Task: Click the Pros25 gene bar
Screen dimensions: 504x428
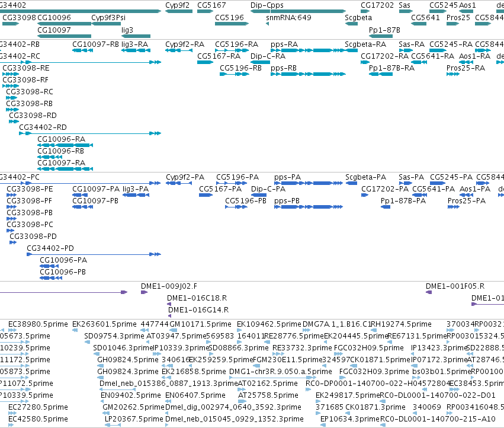Action: point(452,24)
